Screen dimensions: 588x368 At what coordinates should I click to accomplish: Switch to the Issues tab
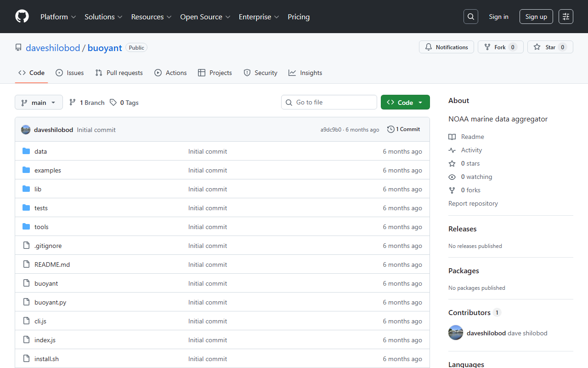[70, 73]
